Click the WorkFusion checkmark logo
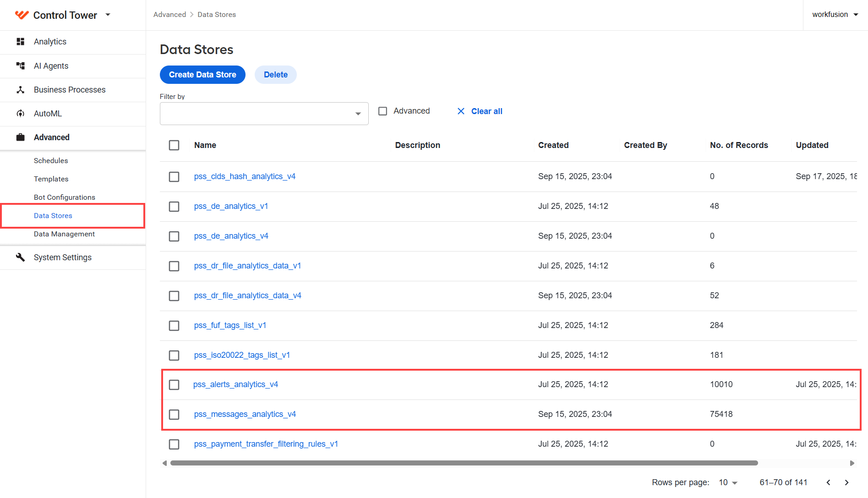868x498 pixels. coord(22,15)
